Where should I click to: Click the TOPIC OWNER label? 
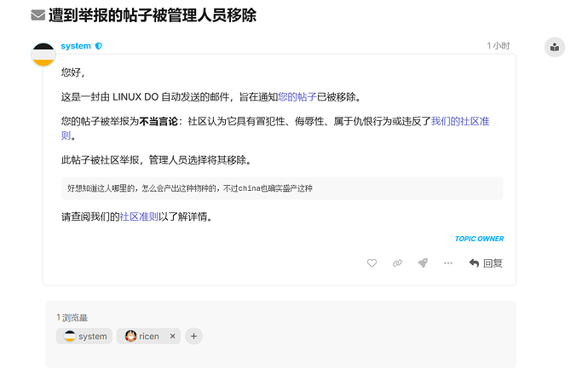click(479, 239)
